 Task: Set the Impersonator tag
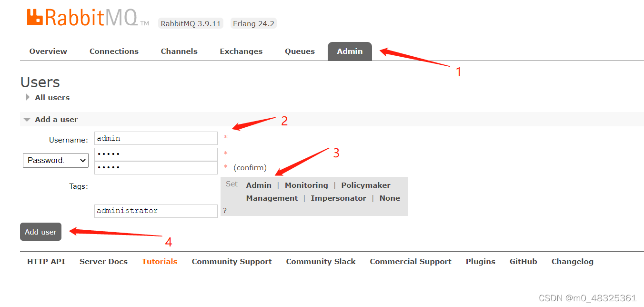[339, 198]
